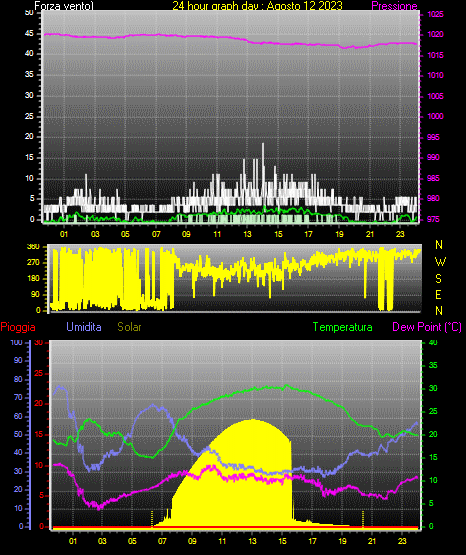Click the compass letter S

pyautogui.click(x=438, y=279)
